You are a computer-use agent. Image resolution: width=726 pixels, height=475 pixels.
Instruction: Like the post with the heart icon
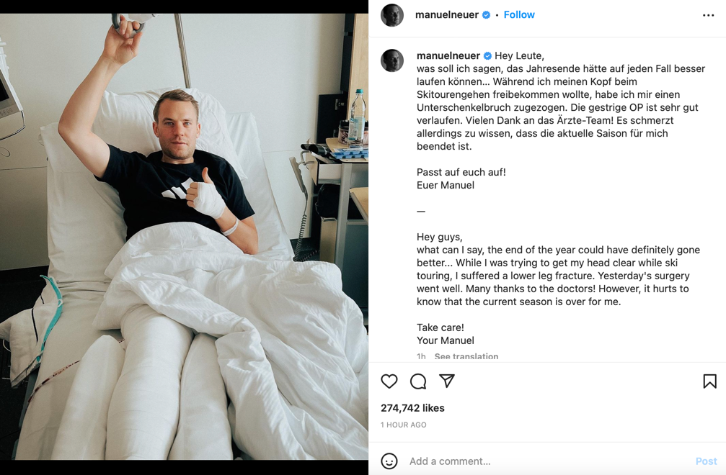(389, 381)
